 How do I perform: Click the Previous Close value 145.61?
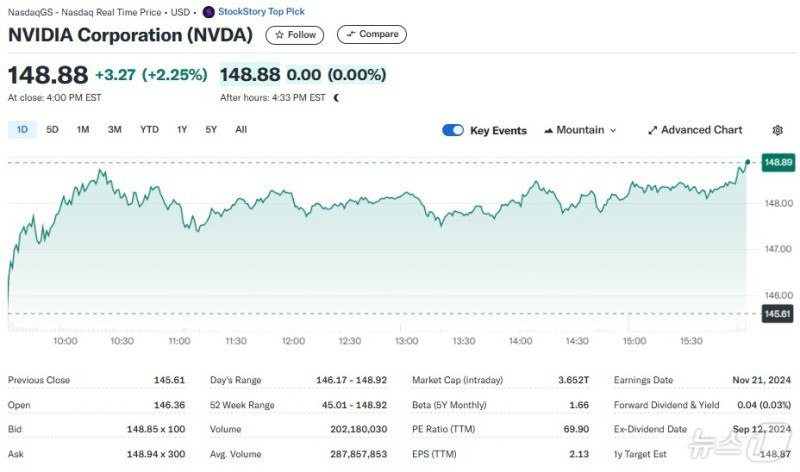(169, 380)
